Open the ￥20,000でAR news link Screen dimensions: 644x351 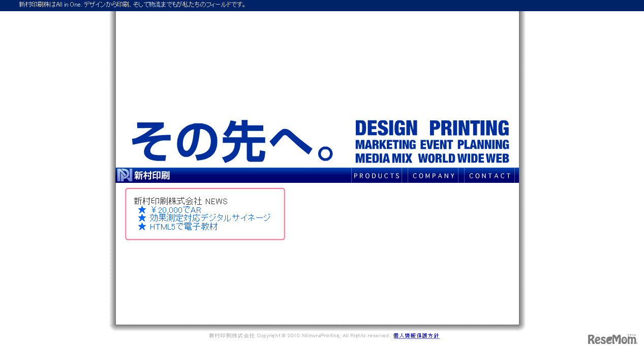coord(176,210)
